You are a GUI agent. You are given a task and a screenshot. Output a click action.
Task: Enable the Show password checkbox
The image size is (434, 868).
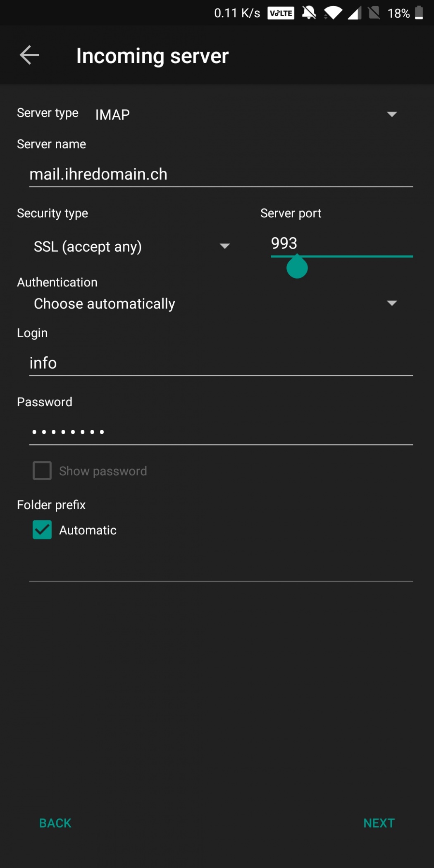(42, 471)
